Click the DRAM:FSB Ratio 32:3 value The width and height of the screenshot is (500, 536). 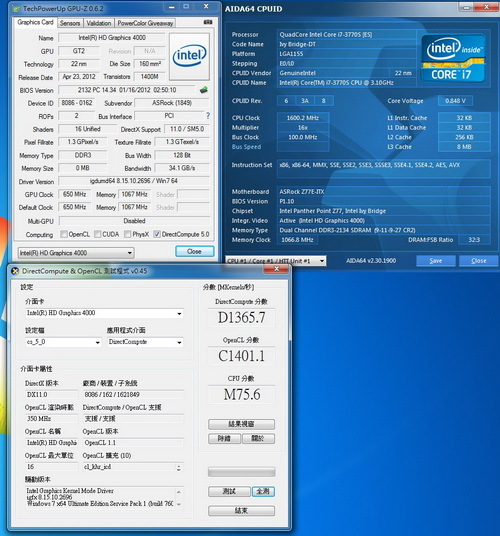coord(474,240)
